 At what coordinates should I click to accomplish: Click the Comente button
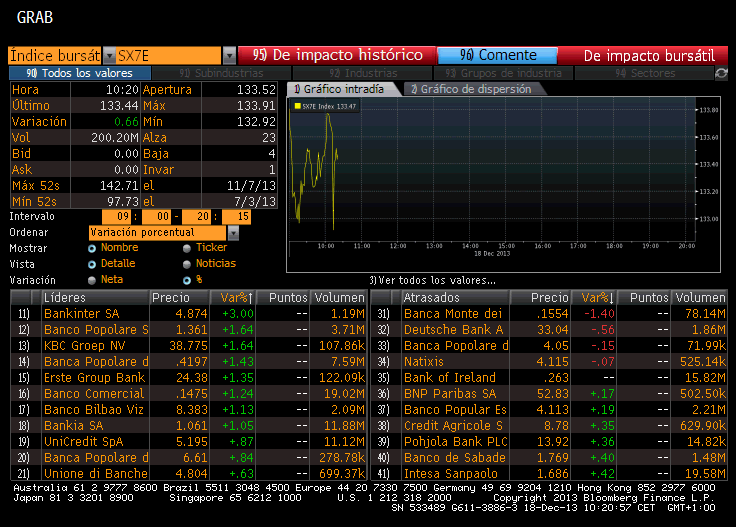tap(498, 55)
